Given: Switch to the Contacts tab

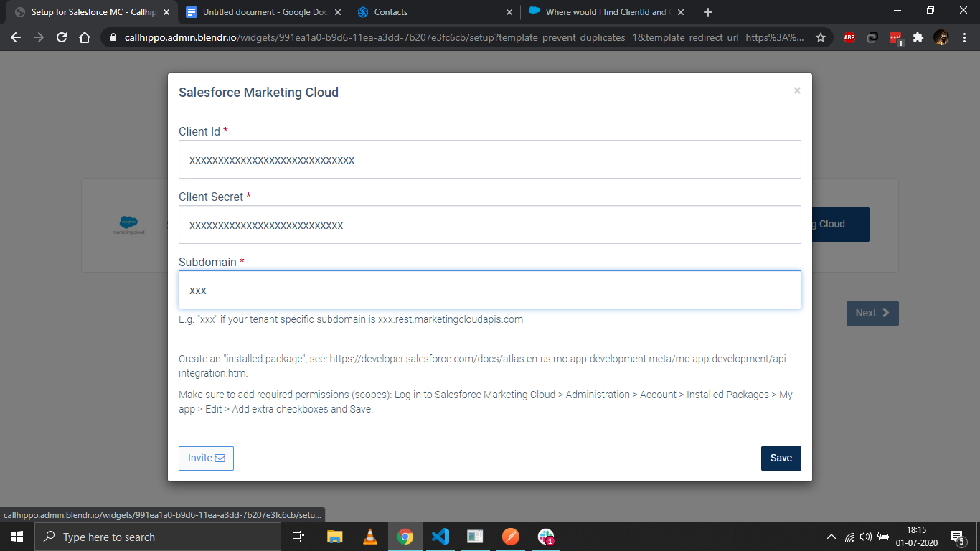Looking at the screenshot, I should [435, 12].
